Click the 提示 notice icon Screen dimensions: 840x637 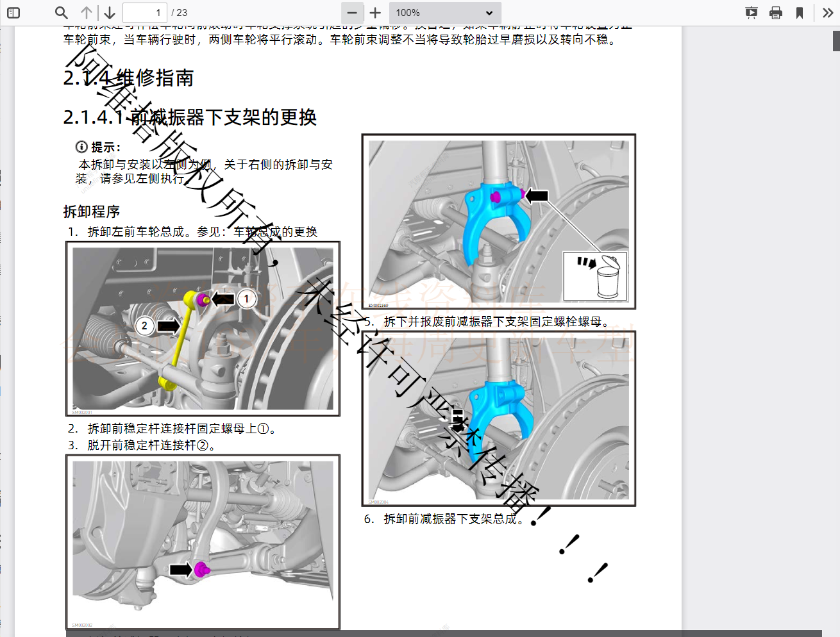tap(81, 146)
